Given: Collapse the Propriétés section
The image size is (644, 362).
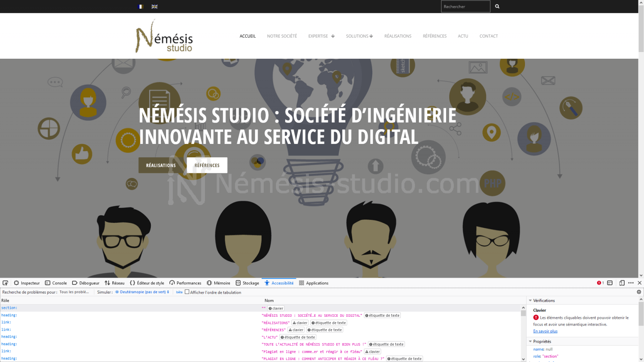Looking at the screenshot, I should (x=530, y=341).
